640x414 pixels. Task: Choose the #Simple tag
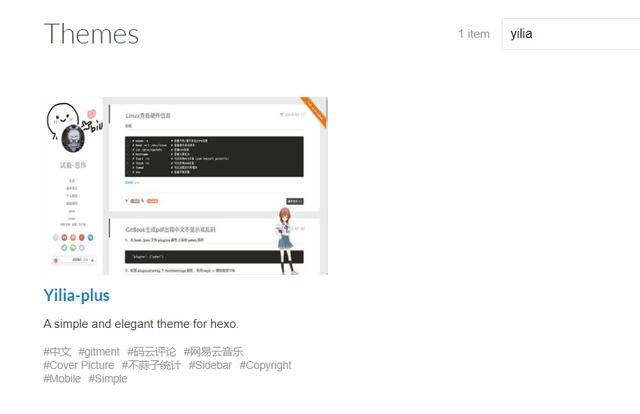[x=108, y=378]
